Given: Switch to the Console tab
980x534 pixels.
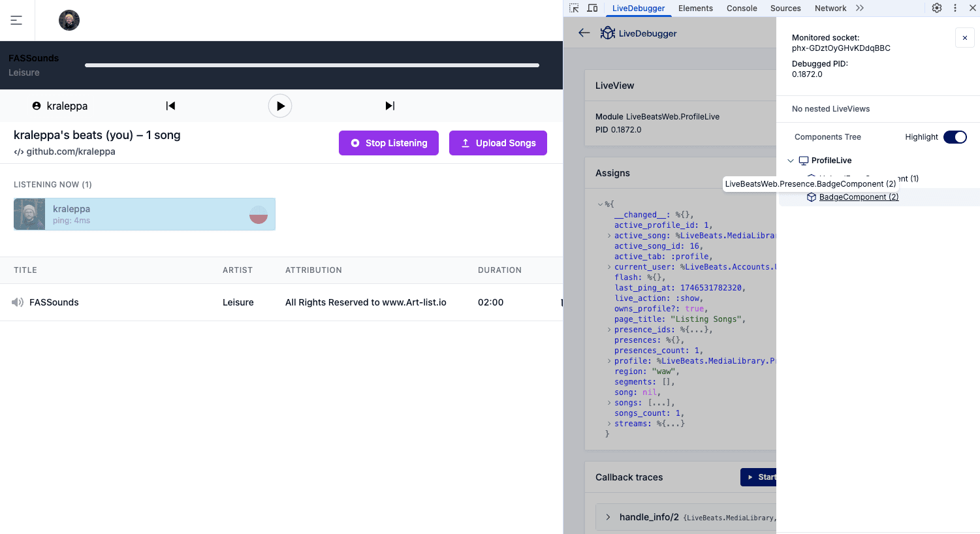Looking at the screenshot, I should (742, 8).
